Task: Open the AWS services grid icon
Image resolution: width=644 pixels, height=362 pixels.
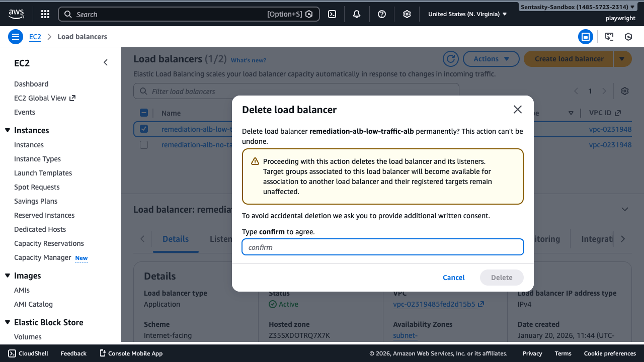Action: (45, 14)
